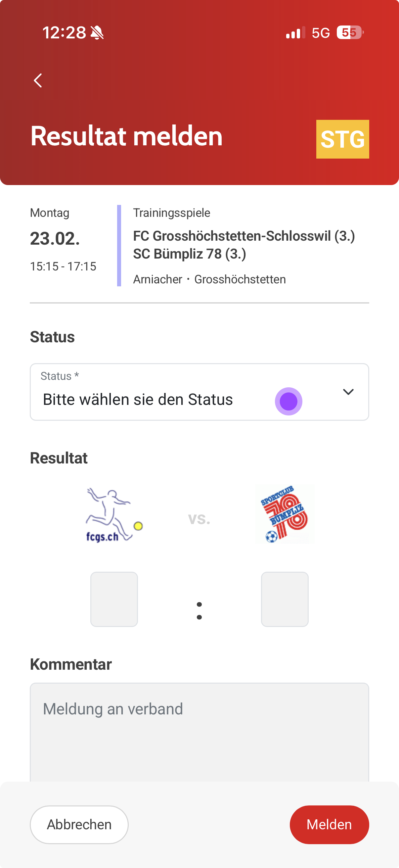This screenshot has width=399, height=868.
Task: Tap the silent bell icon in status bar
Action: point(97,33)
